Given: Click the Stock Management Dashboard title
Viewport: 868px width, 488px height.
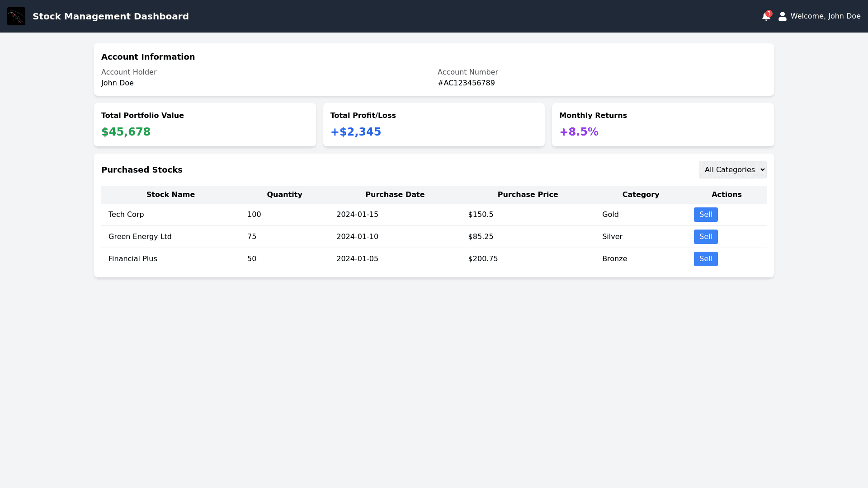Looking at the screenshot, I should coord(111,16).
